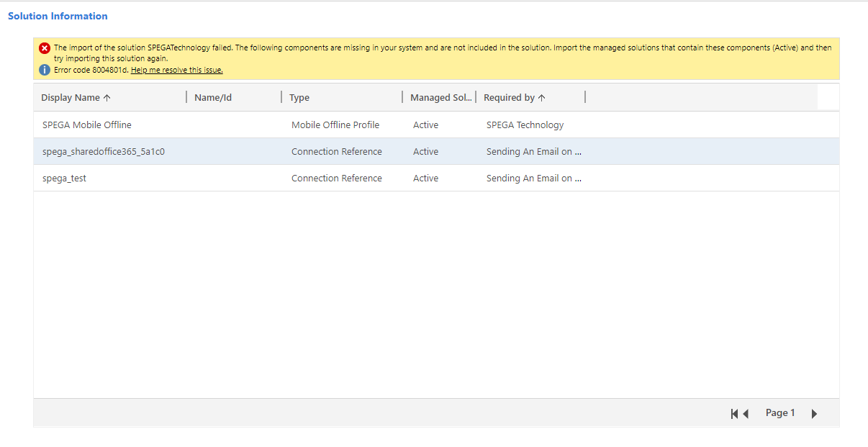Open sort options for the Name/Id column
This screenshot has height=447, width=868.
213,96
